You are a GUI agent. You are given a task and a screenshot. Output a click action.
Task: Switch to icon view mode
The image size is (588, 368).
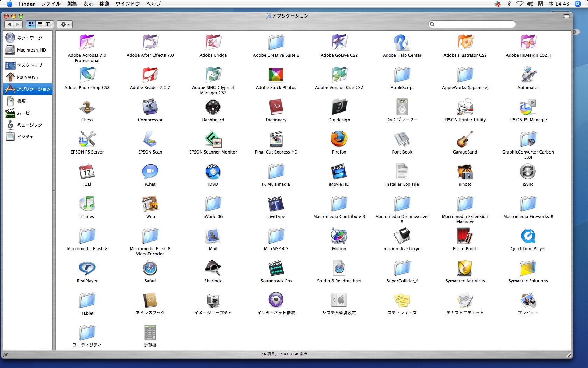(31, 24)
